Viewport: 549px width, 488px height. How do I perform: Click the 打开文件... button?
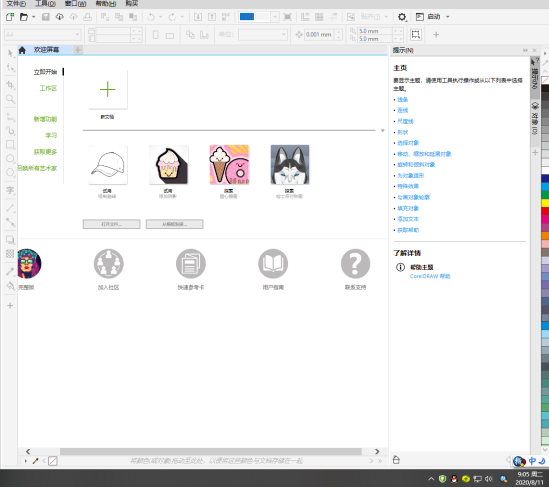pos(111,224)
